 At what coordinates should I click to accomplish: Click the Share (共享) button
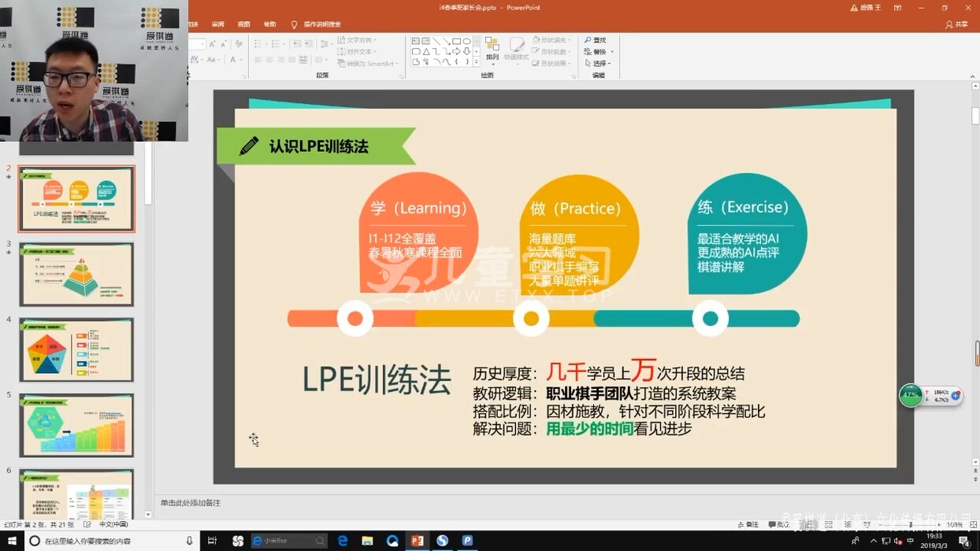pyautogui.click(x=956, y=24)
